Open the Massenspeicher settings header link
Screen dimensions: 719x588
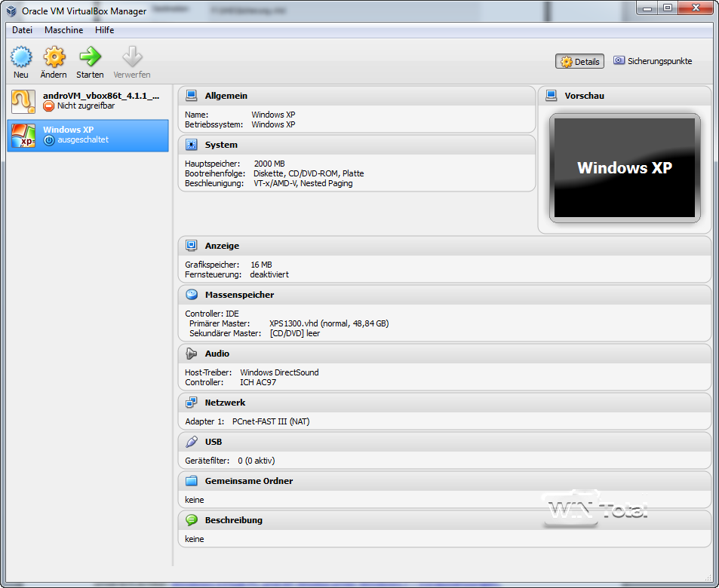pos(239,295)
